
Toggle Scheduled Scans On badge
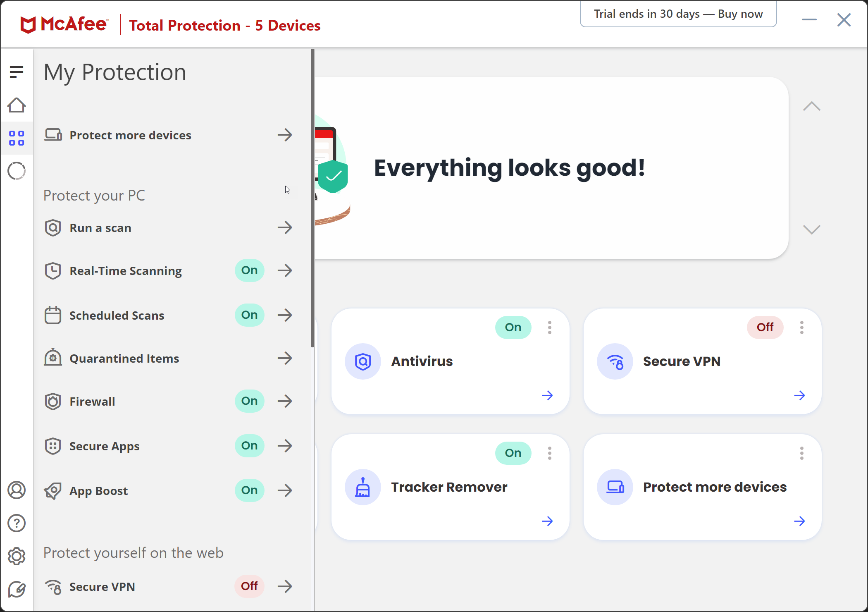pos(250,315)
